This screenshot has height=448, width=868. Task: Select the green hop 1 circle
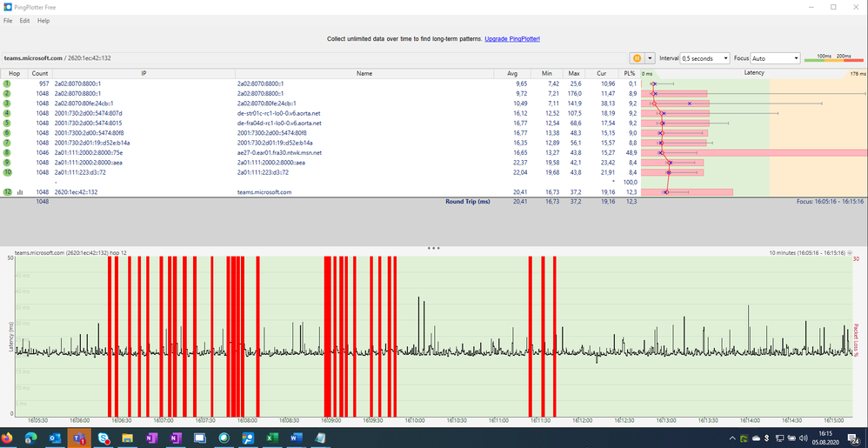[7, 84]
